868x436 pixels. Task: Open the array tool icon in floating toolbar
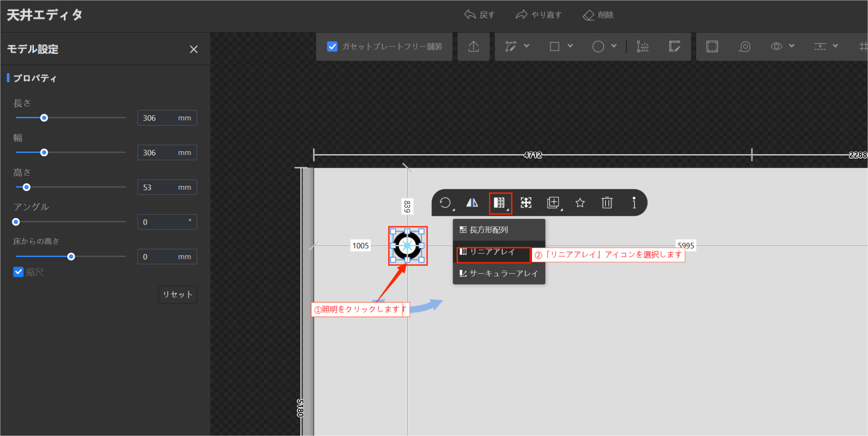500,203
